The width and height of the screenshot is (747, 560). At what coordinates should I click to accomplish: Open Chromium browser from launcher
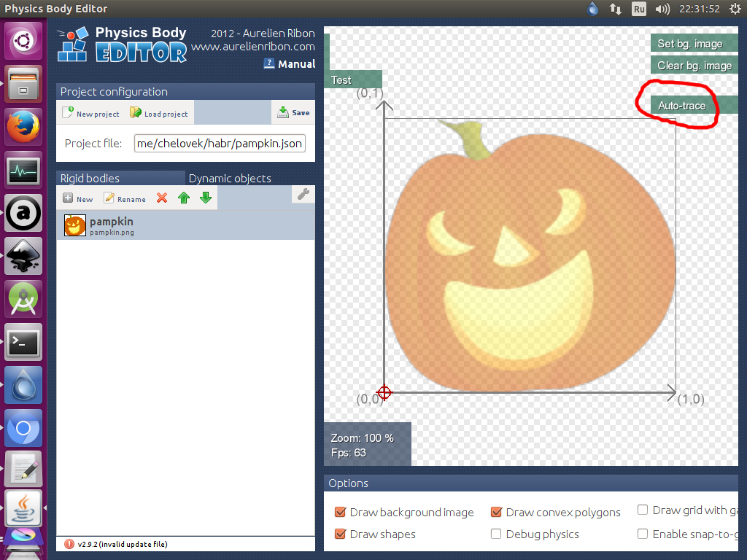23,428
